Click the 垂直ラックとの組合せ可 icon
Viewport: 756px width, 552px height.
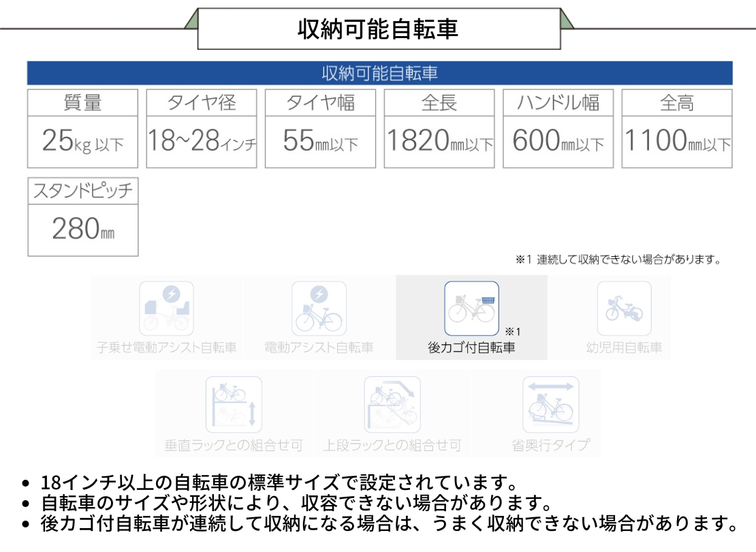234,405
